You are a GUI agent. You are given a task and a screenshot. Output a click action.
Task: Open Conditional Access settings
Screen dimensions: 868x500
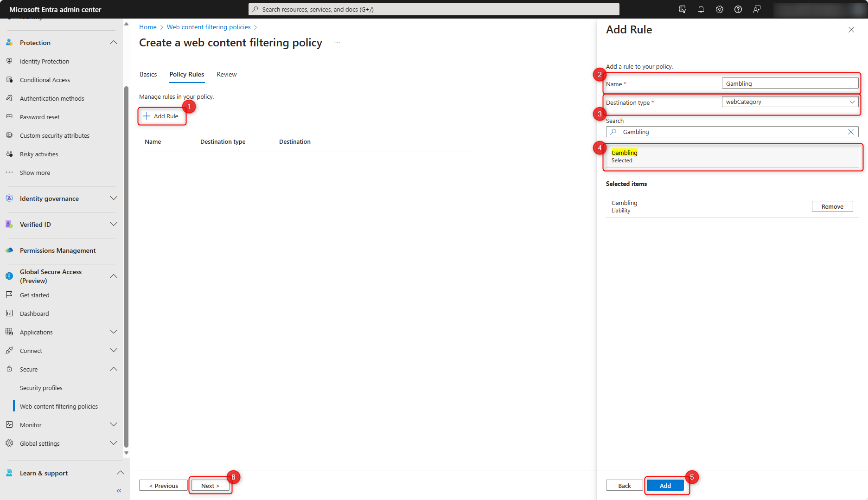click(x=45, y=79)
